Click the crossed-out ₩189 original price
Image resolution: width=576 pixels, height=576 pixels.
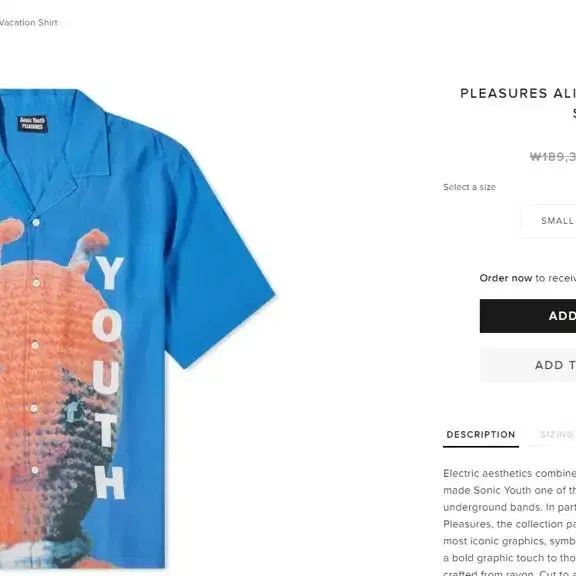[x=553, y=157]
